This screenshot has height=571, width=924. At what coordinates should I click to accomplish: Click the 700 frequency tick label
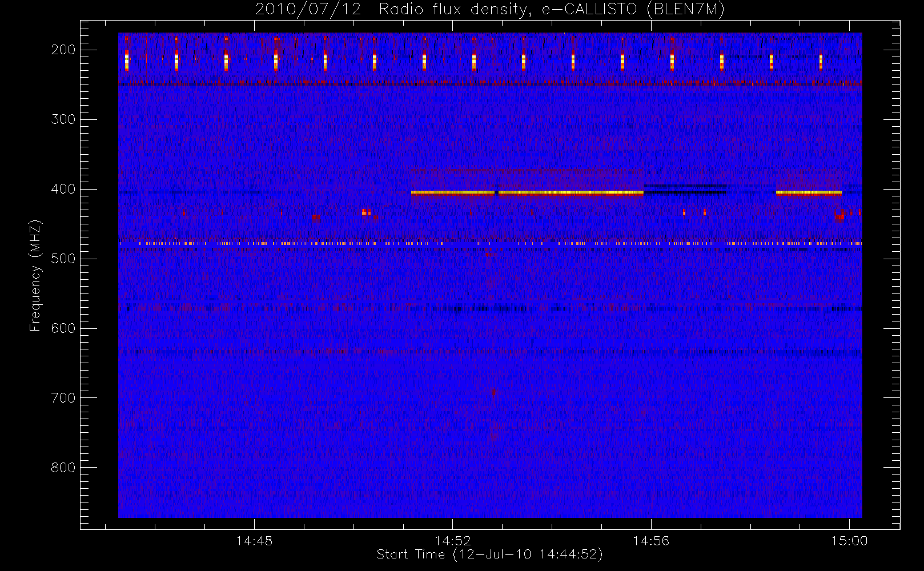(63, 398)
